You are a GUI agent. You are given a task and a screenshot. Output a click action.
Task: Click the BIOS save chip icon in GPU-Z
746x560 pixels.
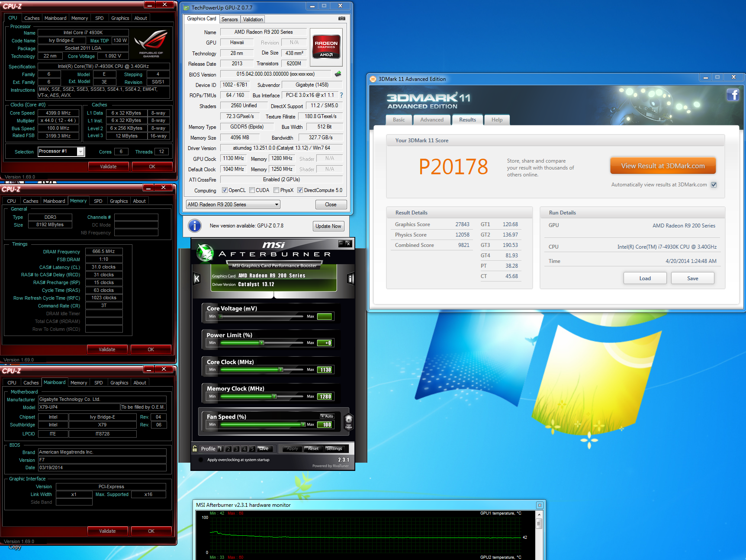(338, 74)
